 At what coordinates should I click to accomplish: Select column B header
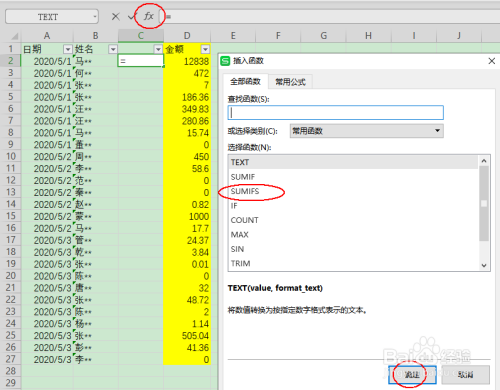[x=96, y=36]
